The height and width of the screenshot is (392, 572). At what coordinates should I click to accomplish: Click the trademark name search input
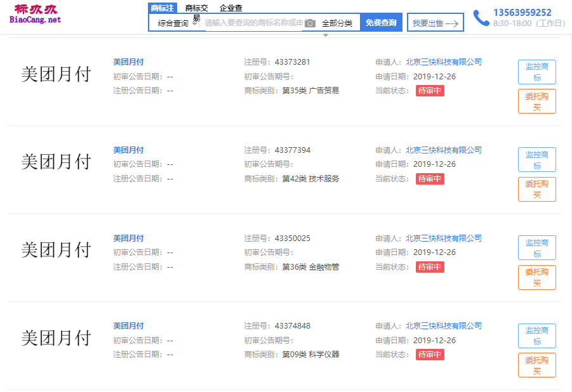click(x=254, y=23)
